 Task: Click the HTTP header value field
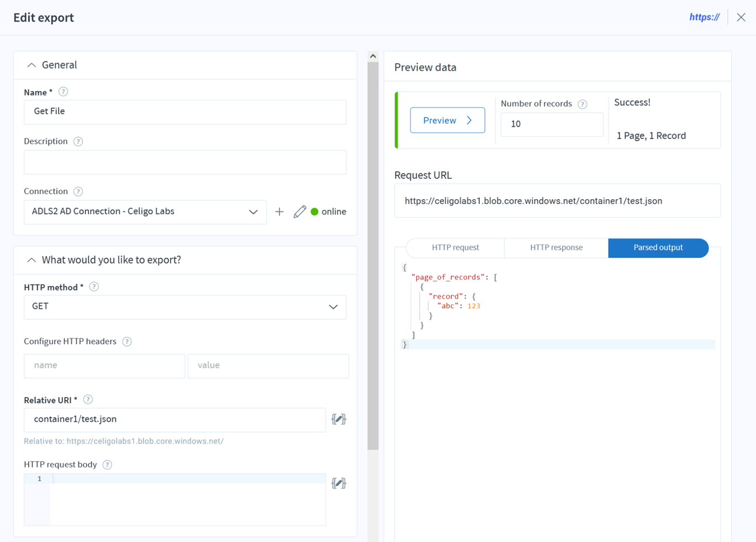(268, 366)
